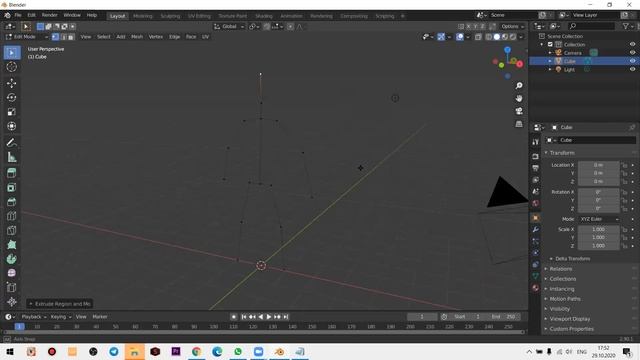Enable edge select mode
Screen dimensions: 640x360
(x=63, y=37)
